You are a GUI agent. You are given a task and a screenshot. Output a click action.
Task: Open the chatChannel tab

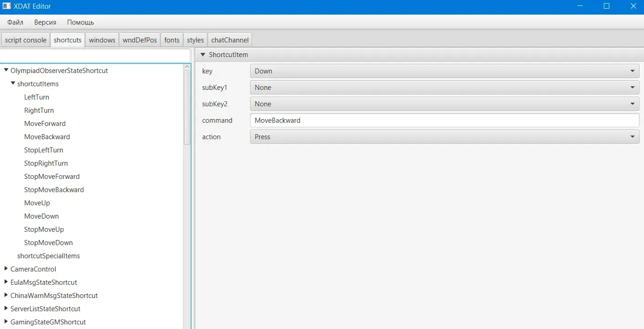(230, 40)
